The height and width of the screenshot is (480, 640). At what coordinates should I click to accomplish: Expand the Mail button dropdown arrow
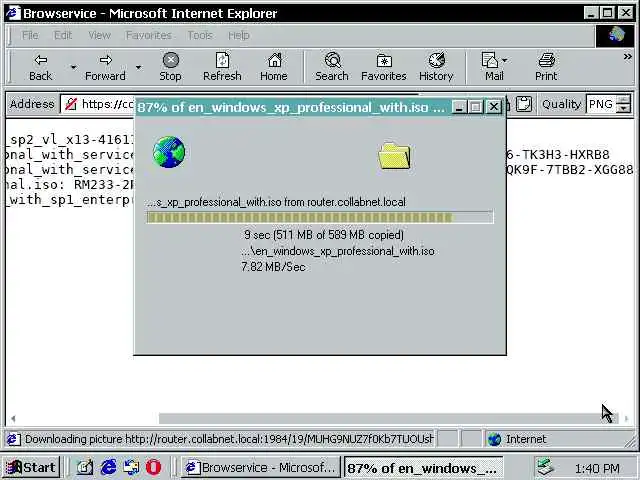click(505, 60)
